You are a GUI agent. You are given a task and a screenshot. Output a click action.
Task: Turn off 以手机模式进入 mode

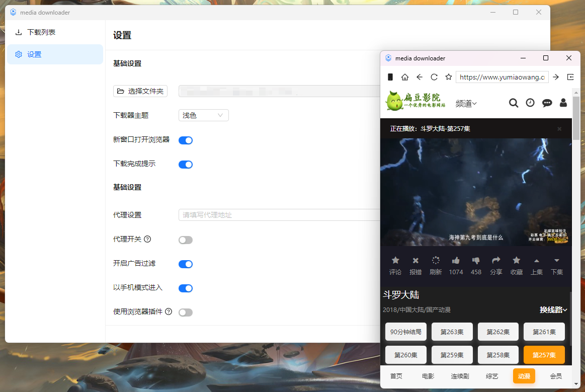click(186, 288)
